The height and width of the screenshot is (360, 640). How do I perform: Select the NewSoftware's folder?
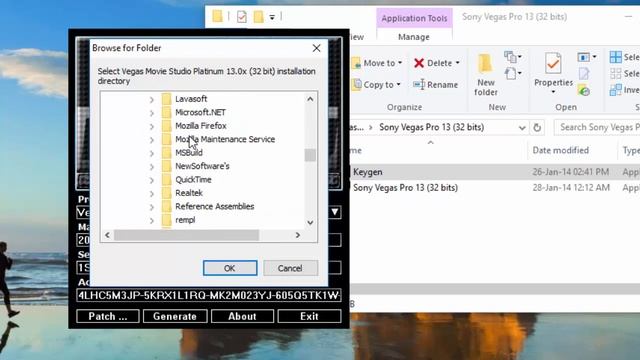click(202, 166)
